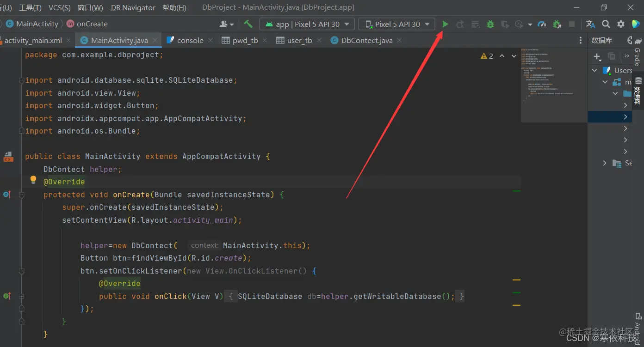Click the plus New icon in database panel

pos(597,56)
